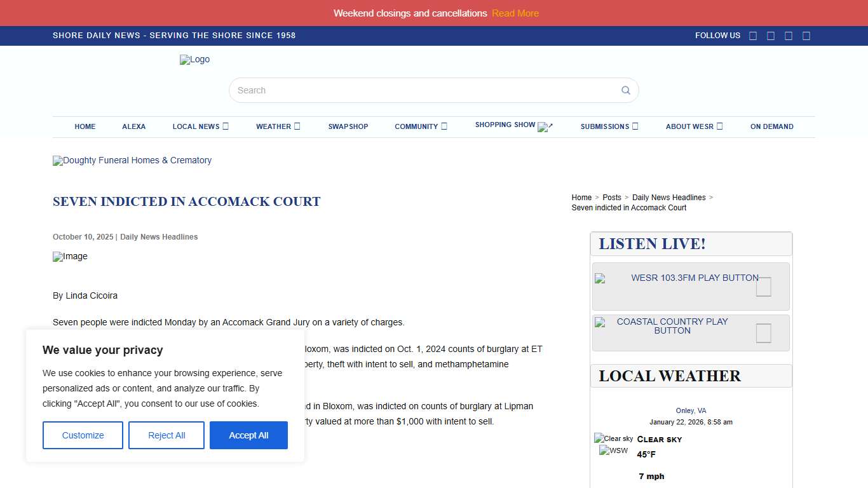Expand the Local News dropdown
The image size is (868, 488).
200,126
